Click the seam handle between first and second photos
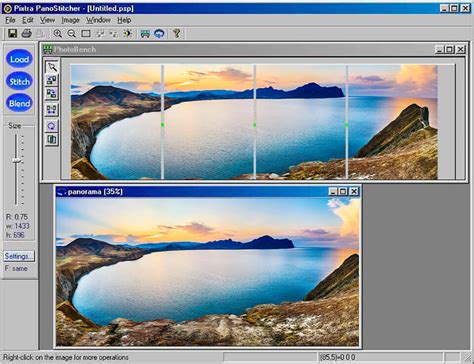474x364 pixels. (x=162, y=125)
